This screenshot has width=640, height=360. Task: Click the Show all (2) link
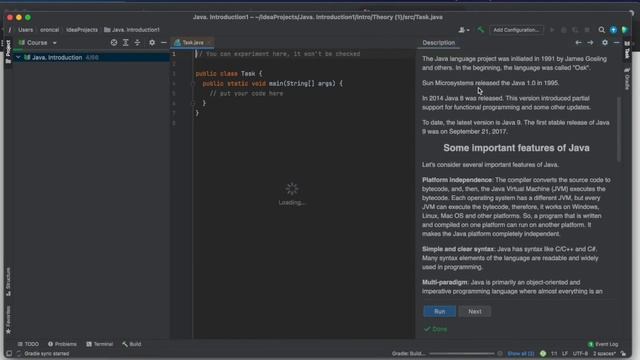point(520,353)
